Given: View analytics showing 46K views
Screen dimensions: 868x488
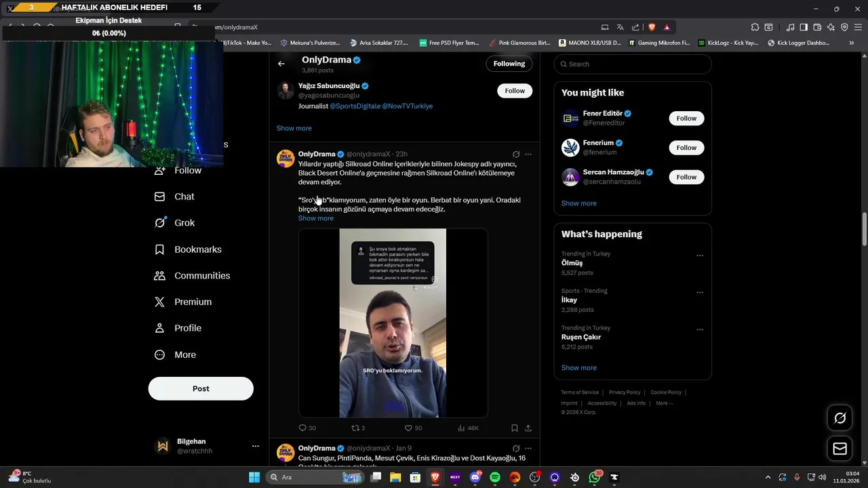Looking at the screenshot, I should [468, 428].
